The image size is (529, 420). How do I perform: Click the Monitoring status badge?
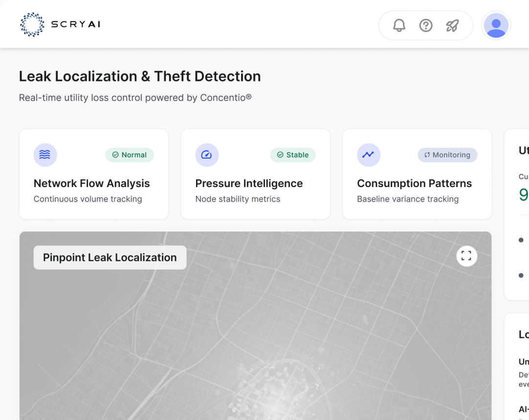coord(447,155)
